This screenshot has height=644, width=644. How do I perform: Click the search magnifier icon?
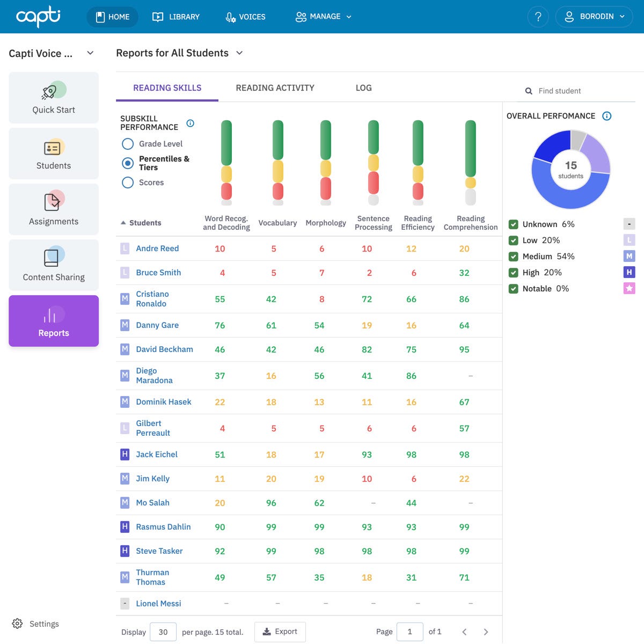coord(529,91)
